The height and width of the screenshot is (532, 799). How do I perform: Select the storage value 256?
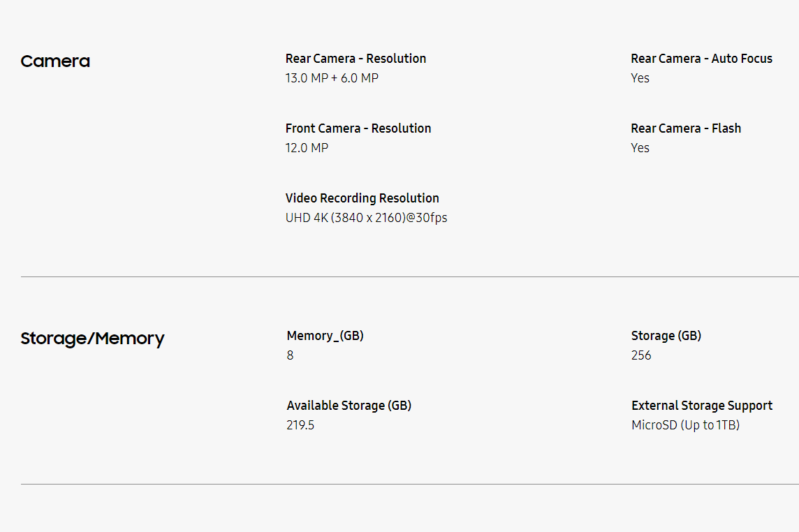click(640, 355)
